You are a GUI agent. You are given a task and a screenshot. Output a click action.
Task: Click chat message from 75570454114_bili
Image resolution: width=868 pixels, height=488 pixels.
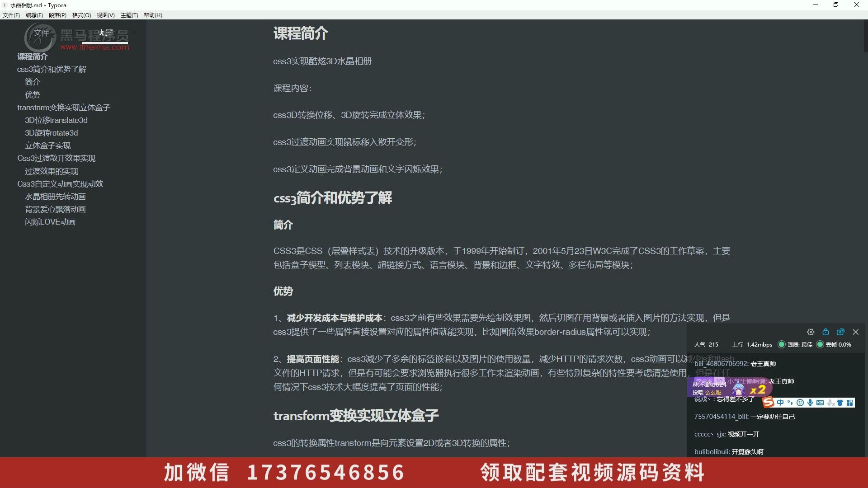(745, 417)
